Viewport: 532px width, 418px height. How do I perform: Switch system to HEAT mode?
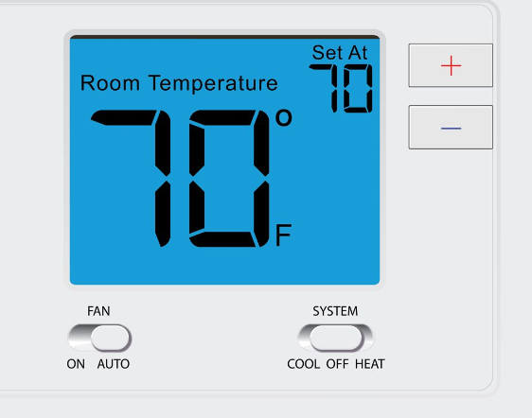click(370, 364)
